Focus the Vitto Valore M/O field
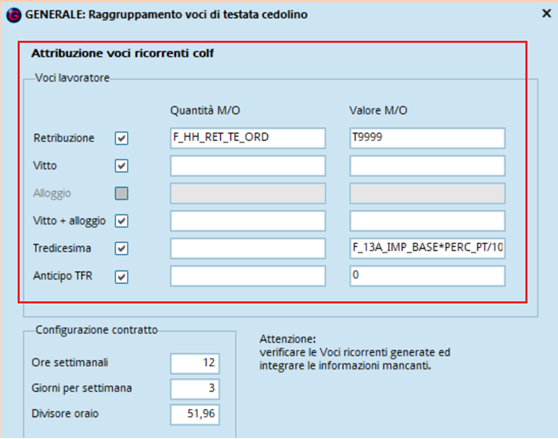Viewport: 558px width, 439px height. pos(427,166)
